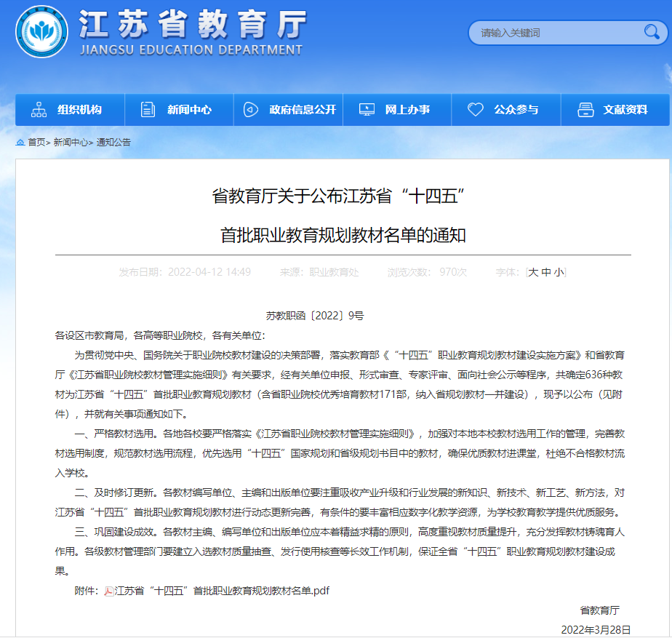Image resolution: width=672 pixels, height=638 pixels.
Task: Click the 新闻中心 document icon
Action: 148,110
